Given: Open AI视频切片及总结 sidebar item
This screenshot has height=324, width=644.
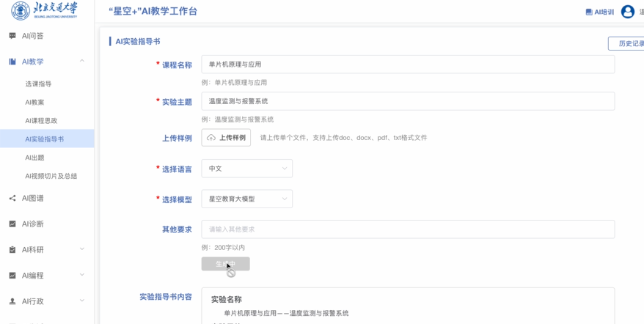Looking at the screenshot, I should tap(51, 176).
